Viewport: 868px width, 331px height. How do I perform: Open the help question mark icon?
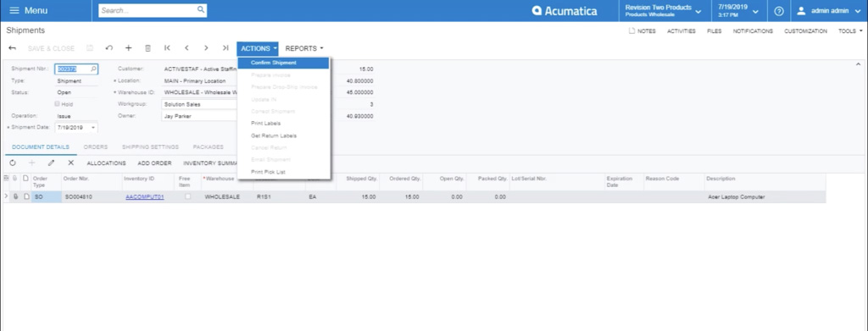(x=779, y=11)
